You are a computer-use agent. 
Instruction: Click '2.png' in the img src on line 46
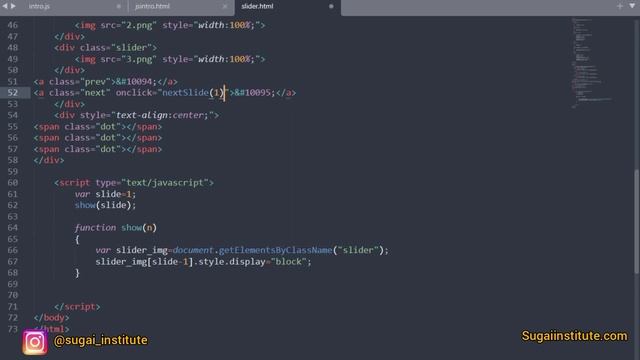(139, 25)
